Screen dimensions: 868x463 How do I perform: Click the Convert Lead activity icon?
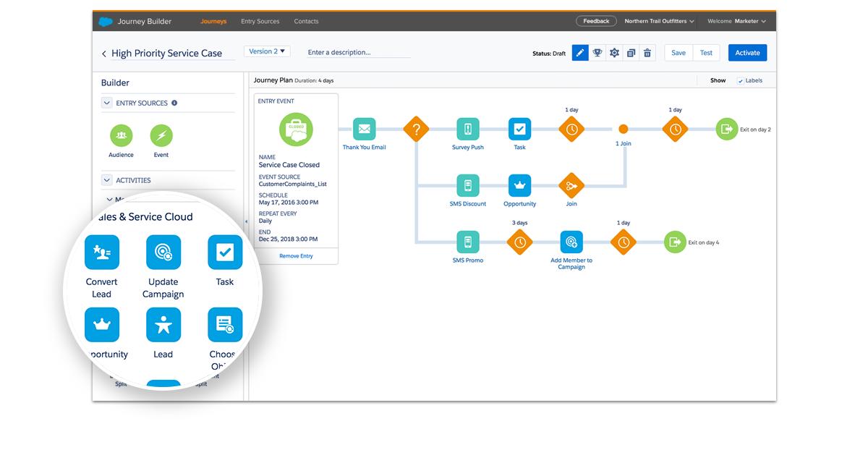click(102, 252)
